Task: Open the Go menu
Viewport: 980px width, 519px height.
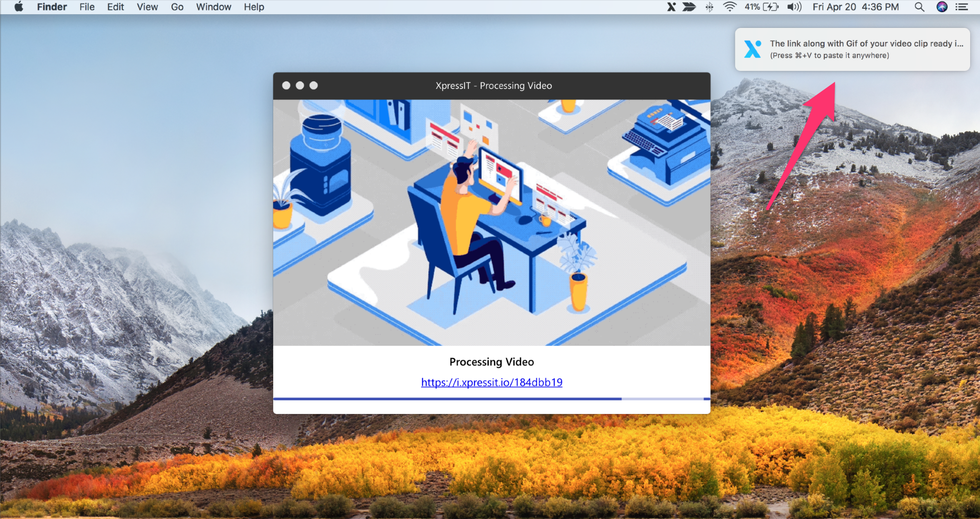Action: pyautogui.click(x=177, y=7)
